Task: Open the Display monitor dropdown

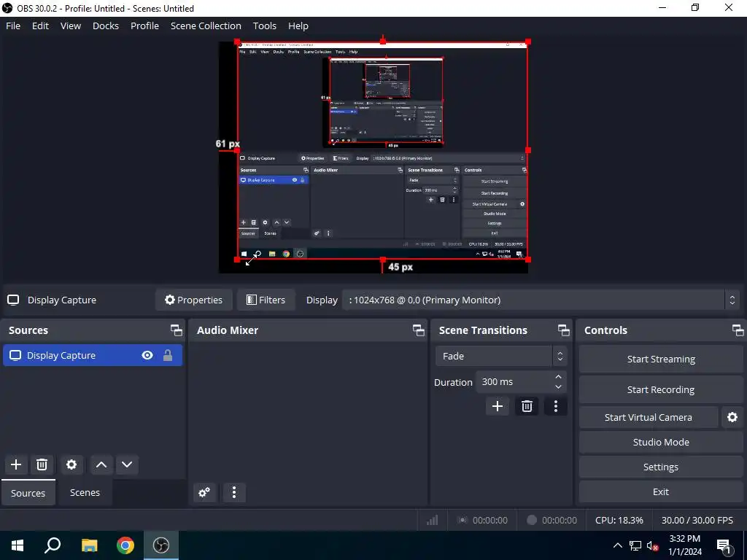Action: click(x=541, y=300)
